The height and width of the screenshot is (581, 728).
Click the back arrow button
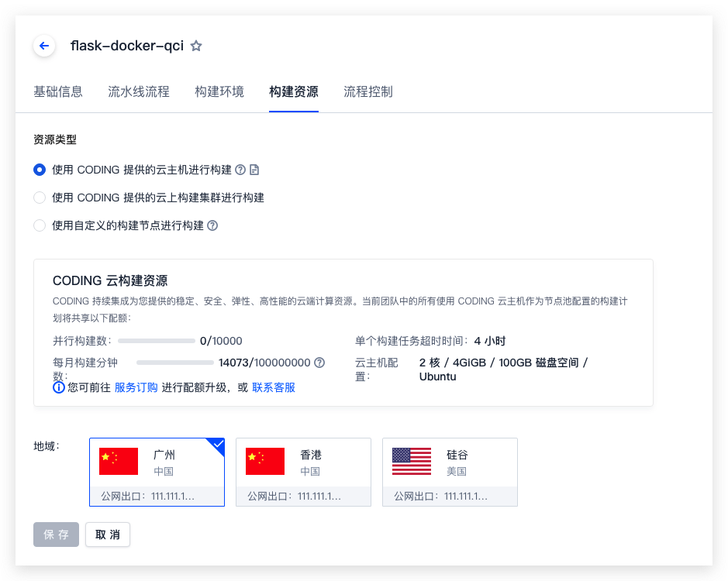[x=44, y=46]
